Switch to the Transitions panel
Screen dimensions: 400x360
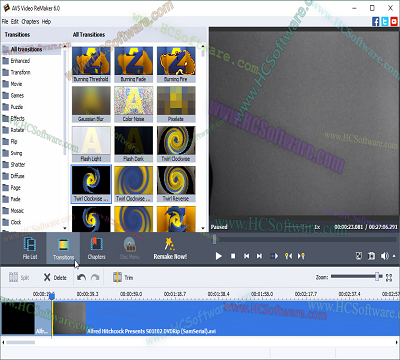pos(63,248)
